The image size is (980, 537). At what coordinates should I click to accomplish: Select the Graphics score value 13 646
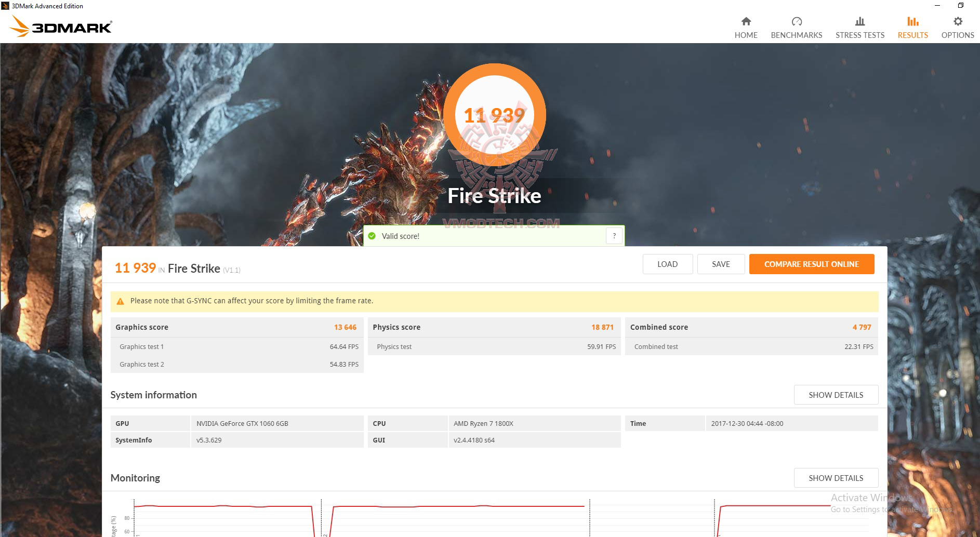coord(345,327)
